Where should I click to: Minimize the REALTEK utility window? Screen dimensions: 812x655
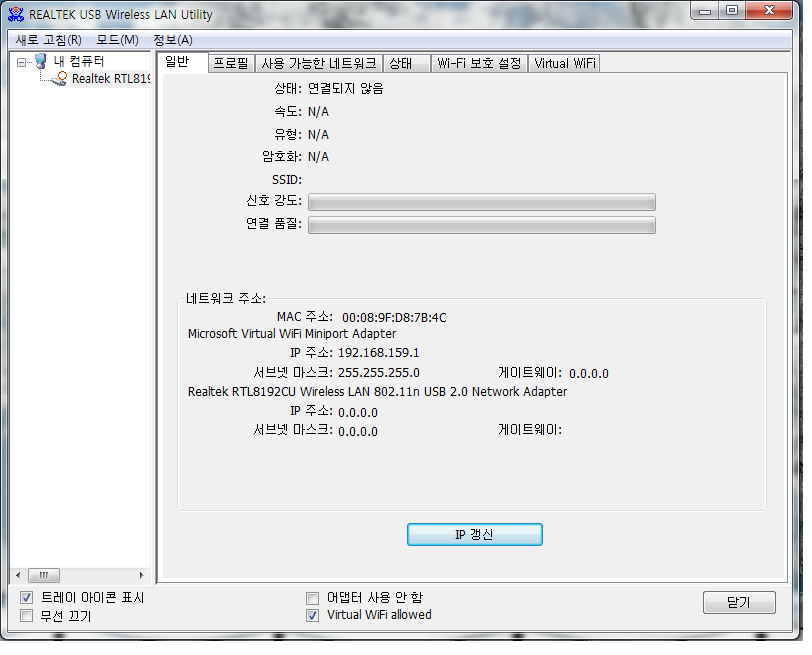click(704, 11)
